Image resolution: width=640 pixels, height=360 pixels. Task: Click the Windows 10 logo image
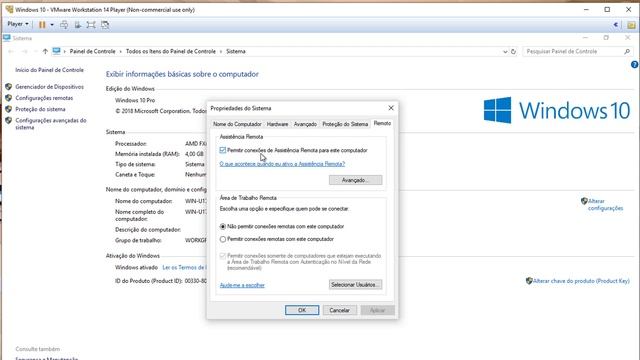pos(557,110)
